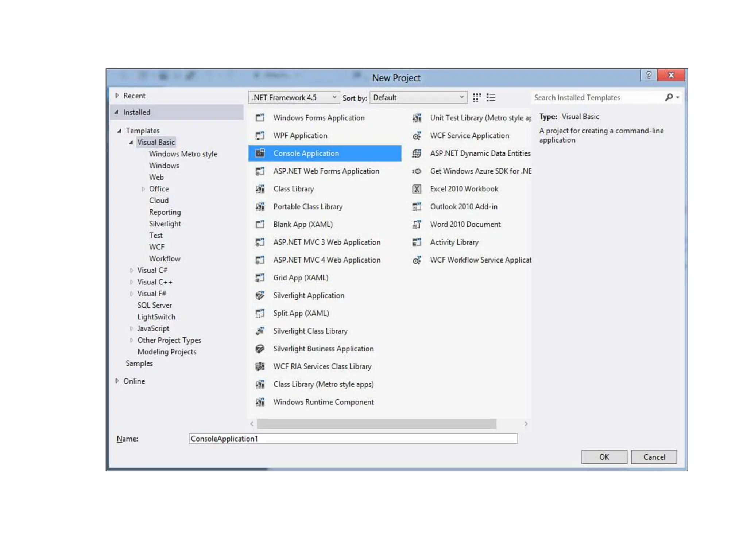Click the Split App (XAML) icon
The image size is (747, 560).
tap(260, 313)
